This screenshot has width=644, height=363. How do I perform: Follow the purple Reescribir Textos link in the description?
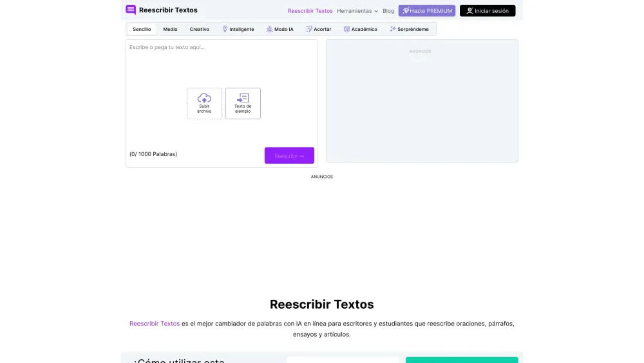(x=155, y=324)
